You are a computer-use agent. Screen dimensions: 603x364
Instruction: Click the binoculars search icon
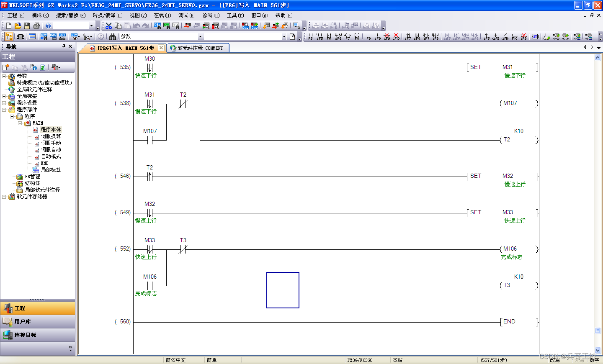(x=113, y=36)
